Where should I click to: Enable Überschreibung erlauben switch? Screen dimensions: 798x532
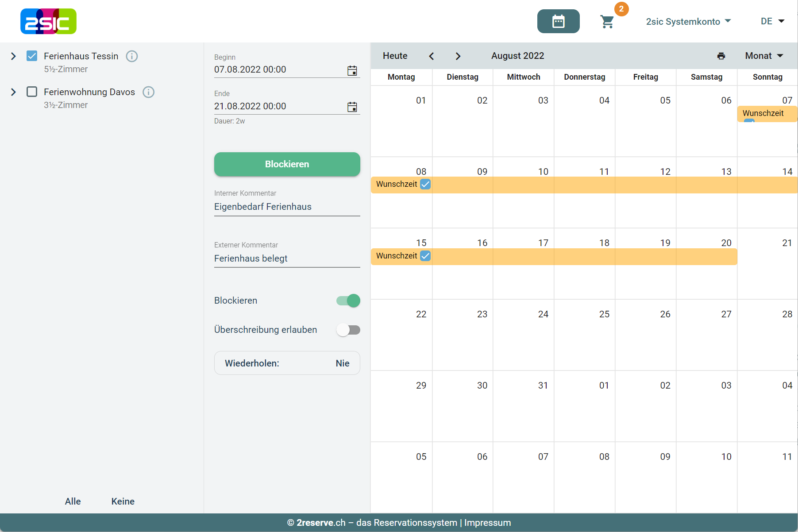pos(348,330)
